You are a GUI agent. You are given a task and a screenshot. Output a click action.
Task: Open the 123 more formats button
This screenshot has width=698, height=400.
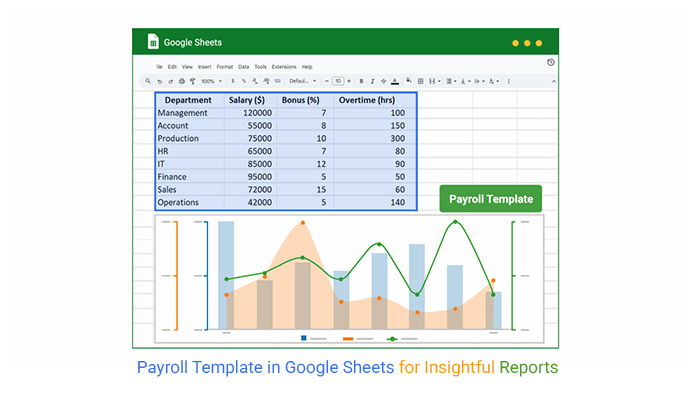tap(277, 81)
